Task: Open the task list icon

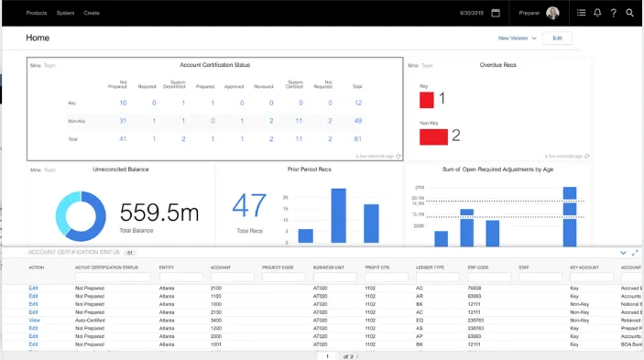Action: click(581, 13)
